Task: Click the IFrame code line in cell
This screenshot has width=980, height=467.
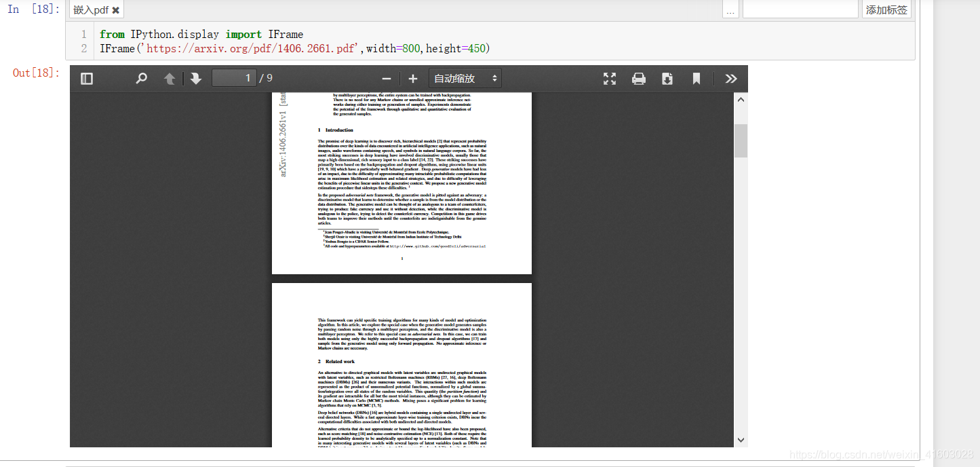Action: pyautogui.click(x=294, y=49)
